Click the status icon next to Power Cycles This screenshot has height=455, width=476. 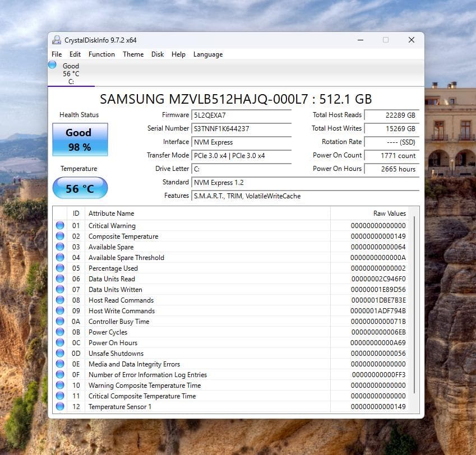coord(61,332)
